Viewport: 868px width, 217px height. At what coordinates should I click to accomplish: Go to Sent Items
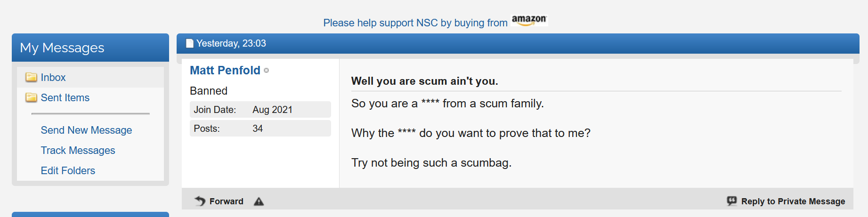point(65,97)
